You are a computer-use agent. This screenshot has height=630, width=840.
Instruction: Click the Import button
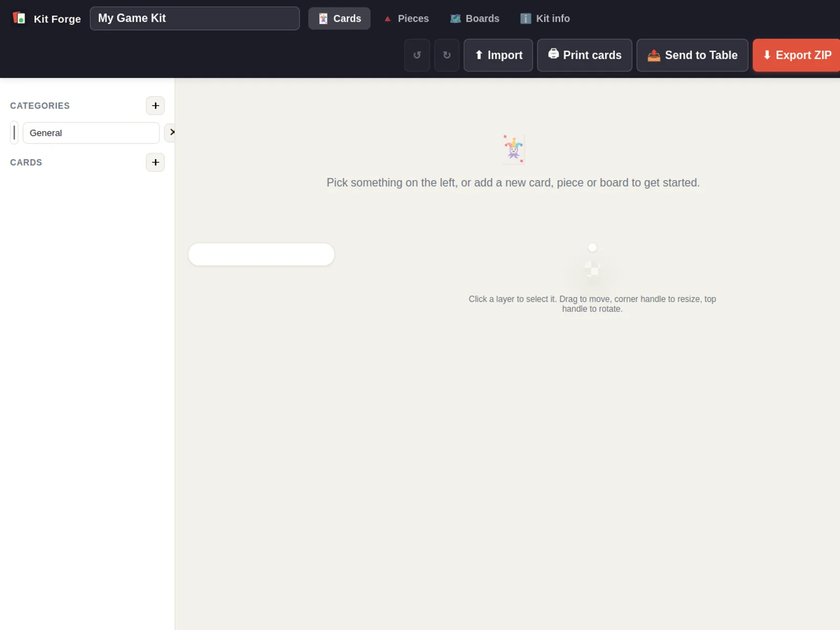pos(498,55)
